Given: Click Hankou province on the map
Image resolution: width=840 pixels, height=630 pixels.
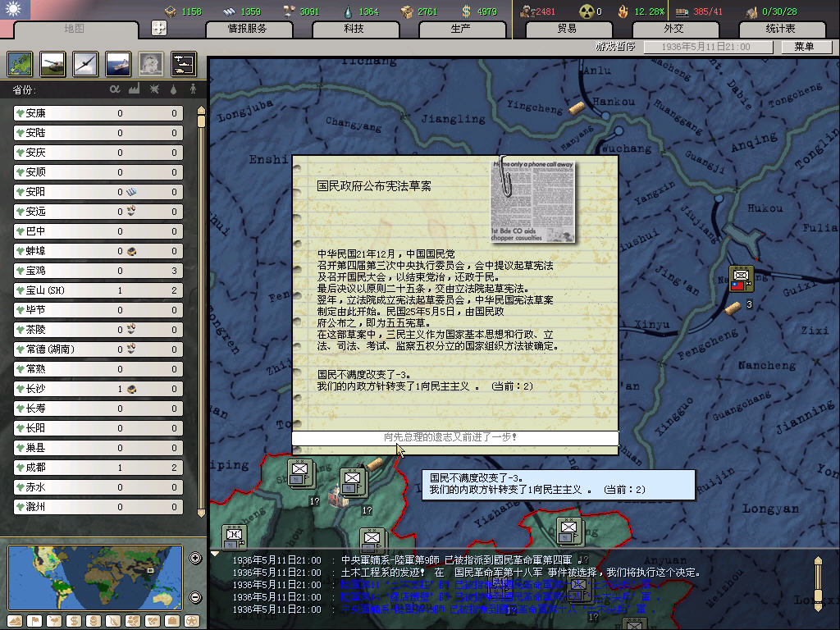Looking at the screenshot, I should (614, 101).
